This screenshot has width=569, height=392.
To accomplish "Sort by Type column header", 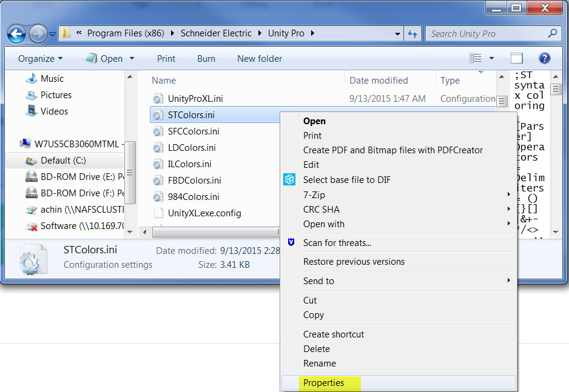I will click(450, 81).
